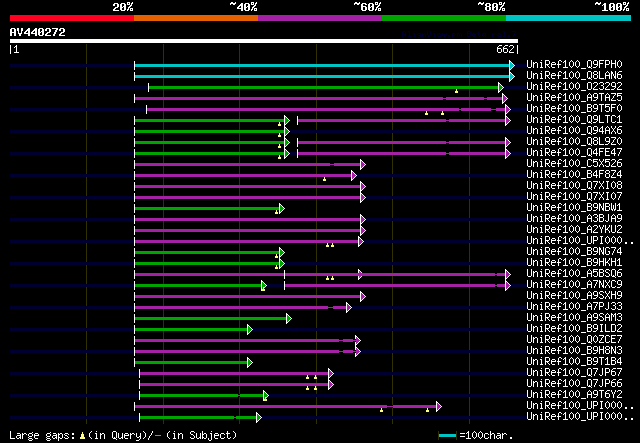Click the cyan arrowhead ending the Q8LAN6 alignment
The width and height of the screenshot is (640, 443).
pyautogui.click(x=512, y=76)
